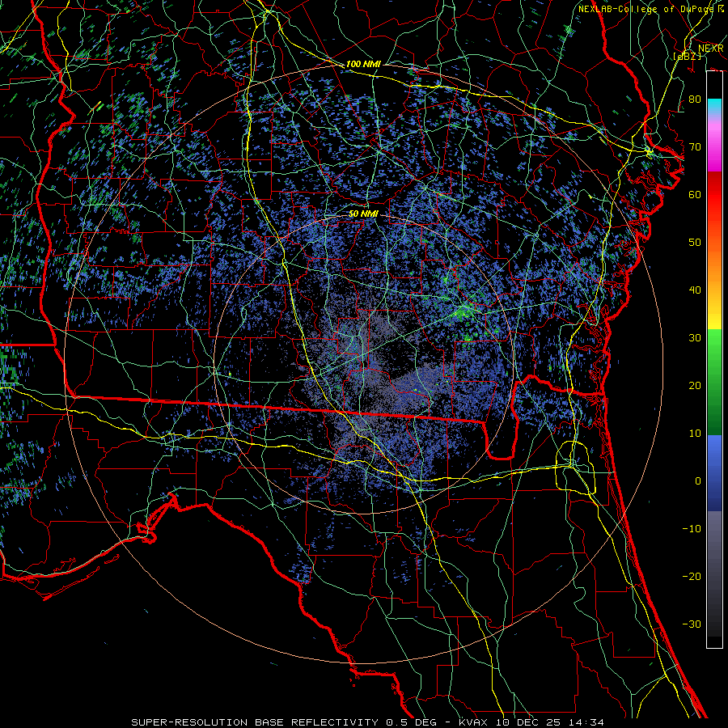This screenshot has height=728, width=728.
Task: Click the -30 value on dBZ scale
Action: (692, 624)
